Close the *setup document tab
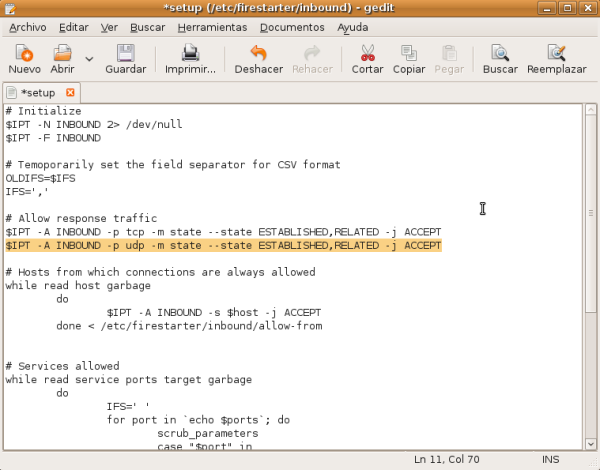The width and height of the screenshot is (600, 470). 70,92
